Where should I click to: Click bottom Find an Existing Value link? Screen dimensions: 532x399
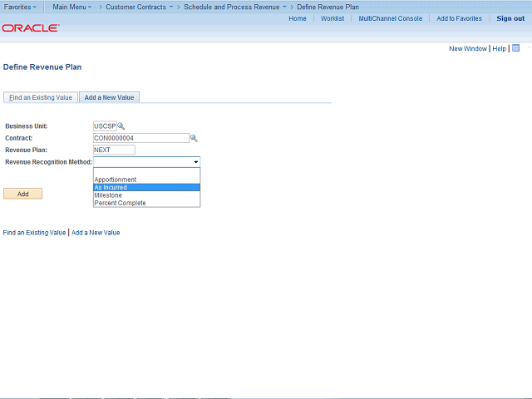(x=34, y=233)
